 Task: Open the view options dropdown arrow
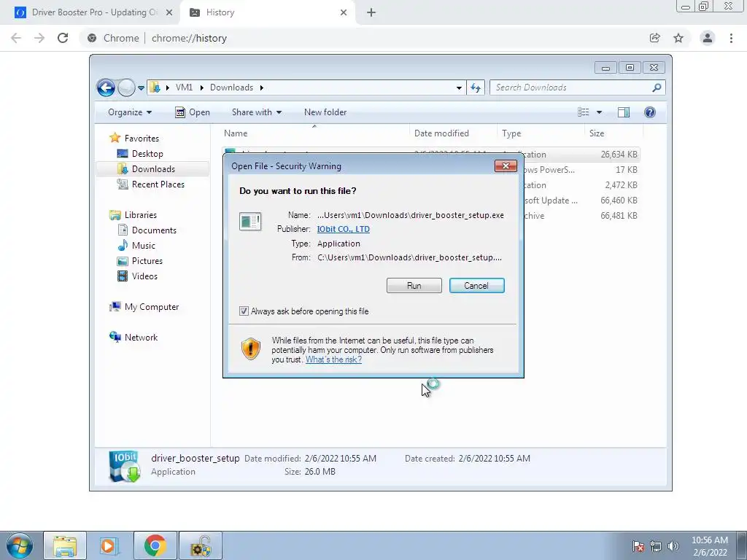coord(600,112)
